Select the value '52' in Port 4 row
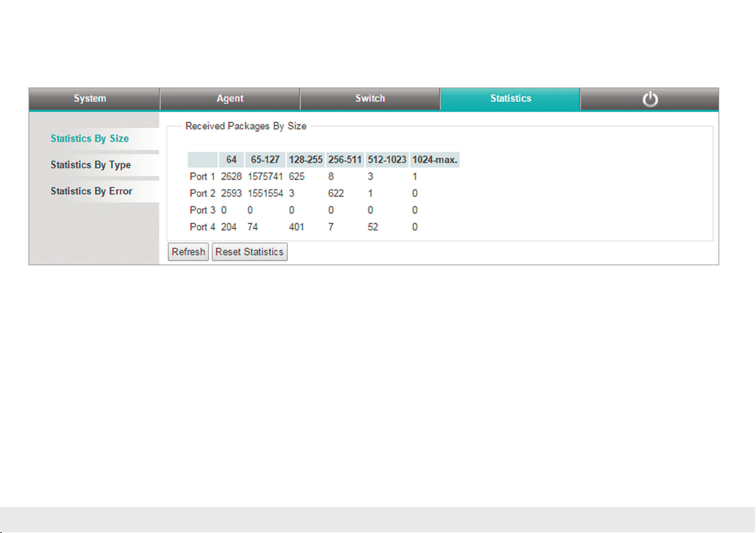Image resolution: width=756 pixels, height=533 pixels. [373, 227]
